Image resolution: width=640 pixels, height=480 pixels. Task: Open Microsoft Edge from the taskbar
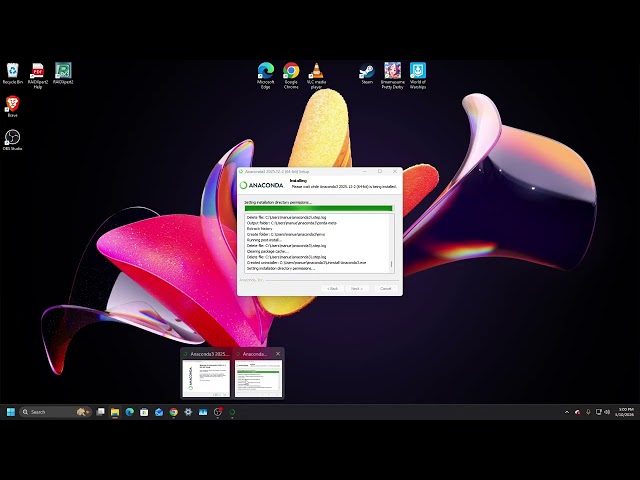(130, 412)
